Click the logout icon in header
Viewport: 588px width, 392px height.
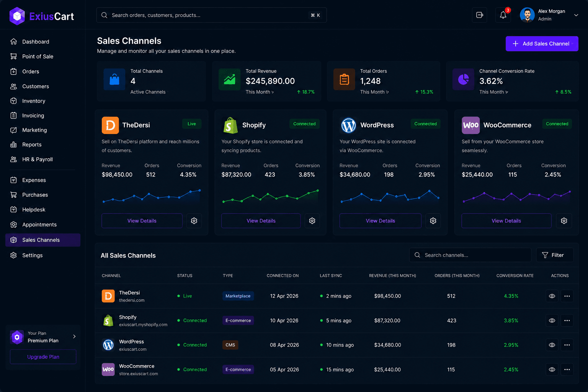point(480,15)
